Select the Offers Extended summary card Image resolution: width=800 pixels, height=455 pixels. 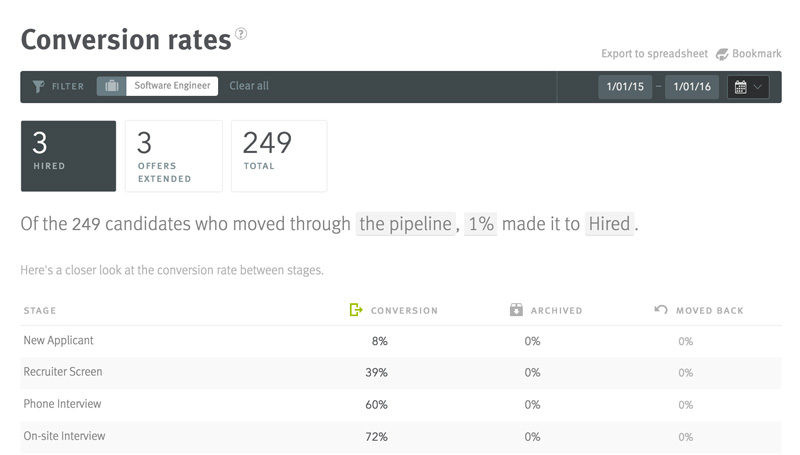click(173, 155)
